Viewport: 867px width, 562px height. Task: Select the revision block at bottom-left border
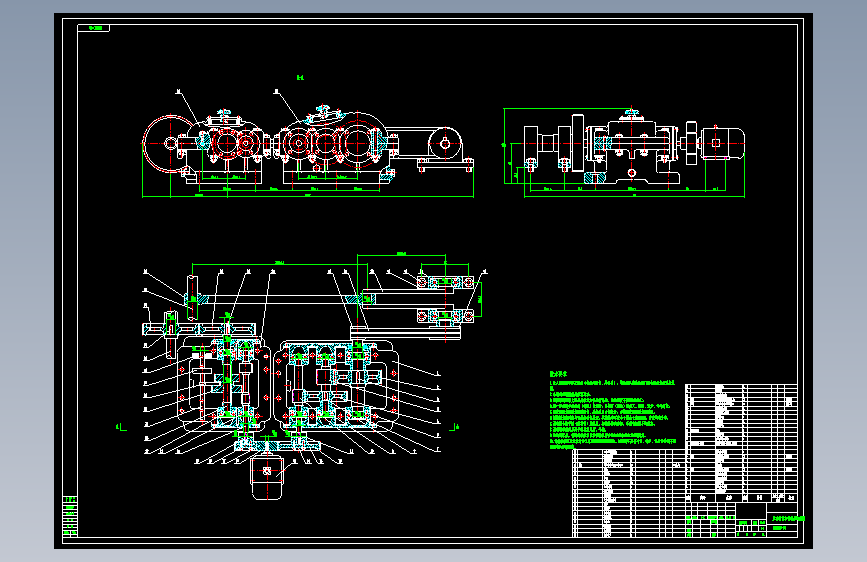[x=70, y=517]
